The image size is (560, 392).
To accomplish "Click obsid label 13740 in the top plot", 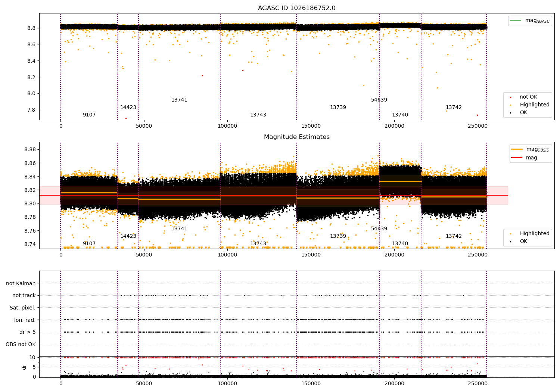I will tap(400, 115).
